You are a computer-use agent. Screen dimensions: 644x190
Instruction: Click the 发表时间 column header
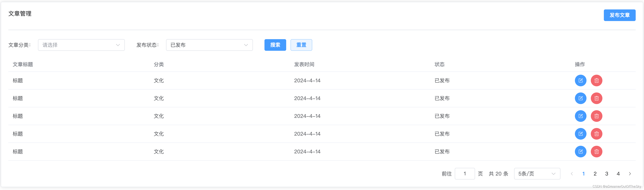304,64
